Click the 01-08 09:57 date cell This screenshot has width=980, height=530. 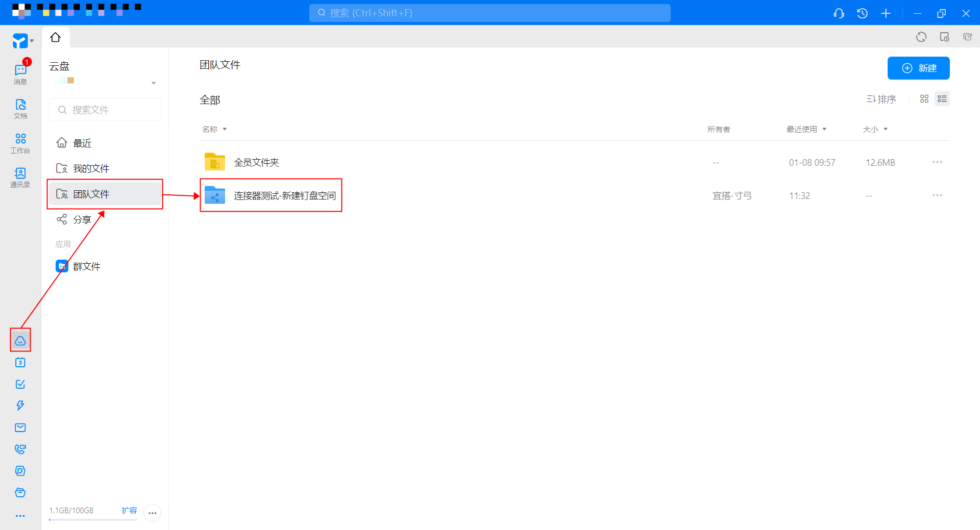(x=812, y=162)
